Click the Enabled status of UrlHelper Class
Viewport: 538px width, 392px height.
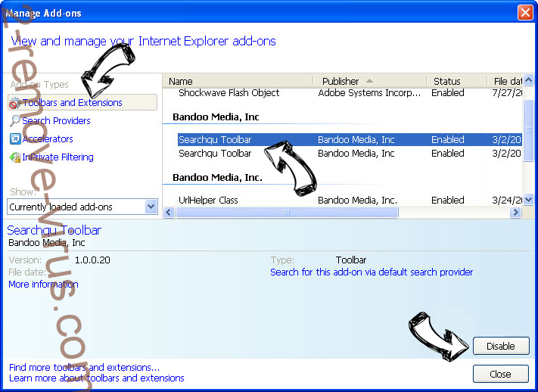pos(448,200)
